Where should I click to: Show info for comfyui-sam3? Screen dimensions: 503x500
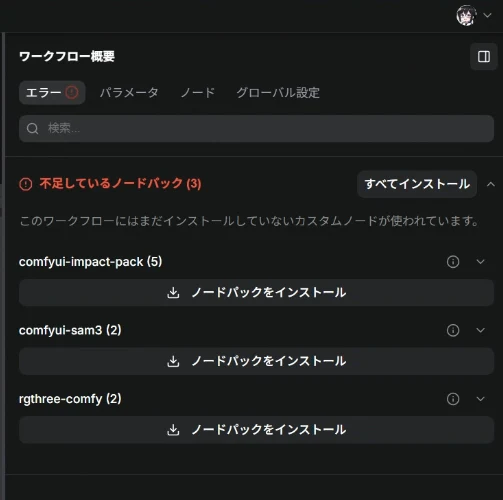pyautogui.click(x=453, y=330)
